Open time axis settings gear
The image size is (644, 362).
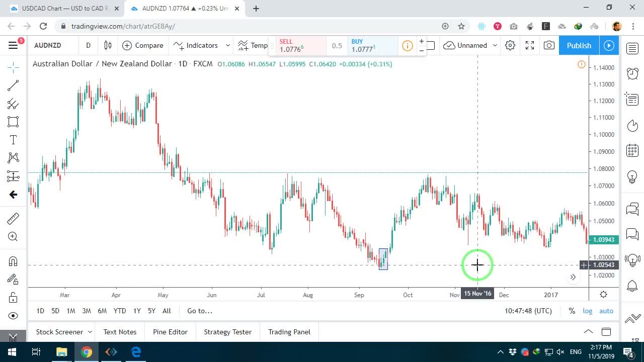coord(603,295)
